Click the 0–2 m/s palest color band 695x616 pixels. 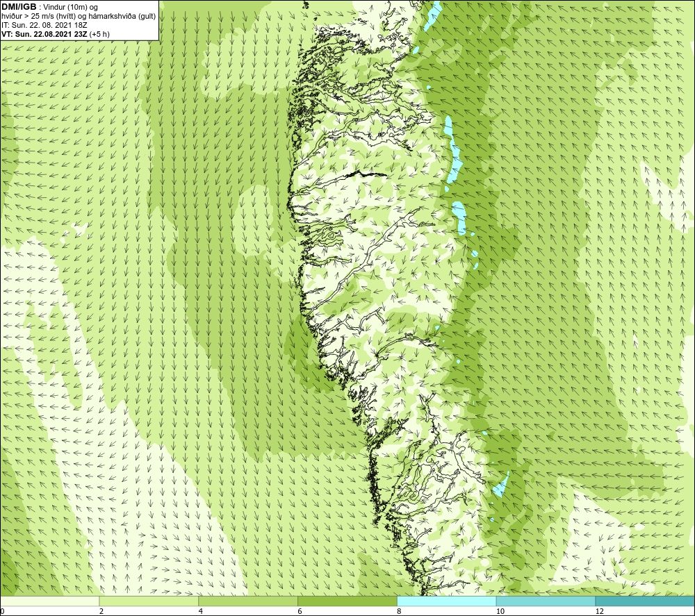tap(49, 601)
